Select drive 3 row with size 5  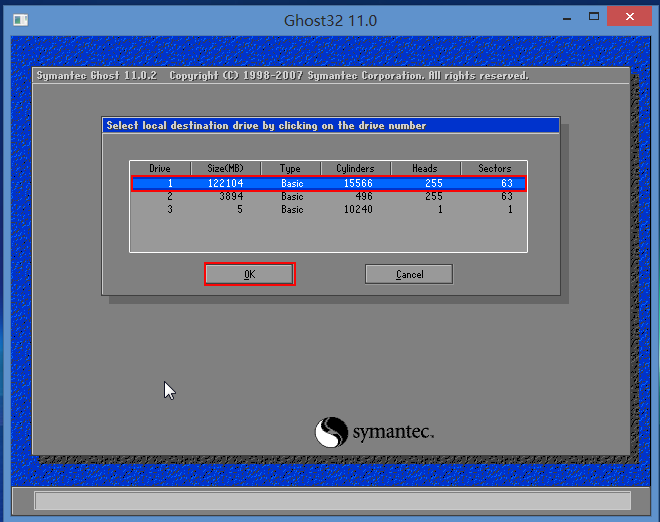click(x=329, y=209)
